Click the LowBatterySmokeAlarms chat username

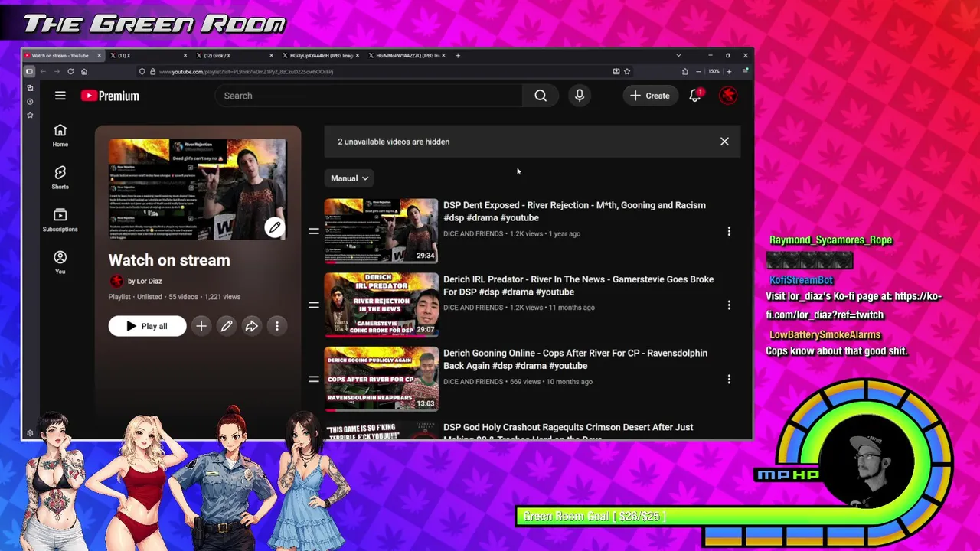(825, 334)
